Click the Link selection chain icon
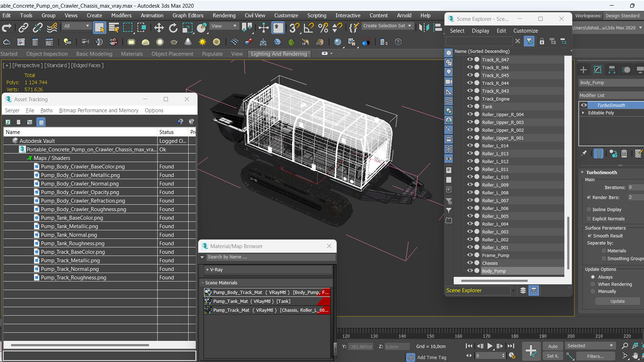Viewport: 644px width, 362px height. point(23,28)
